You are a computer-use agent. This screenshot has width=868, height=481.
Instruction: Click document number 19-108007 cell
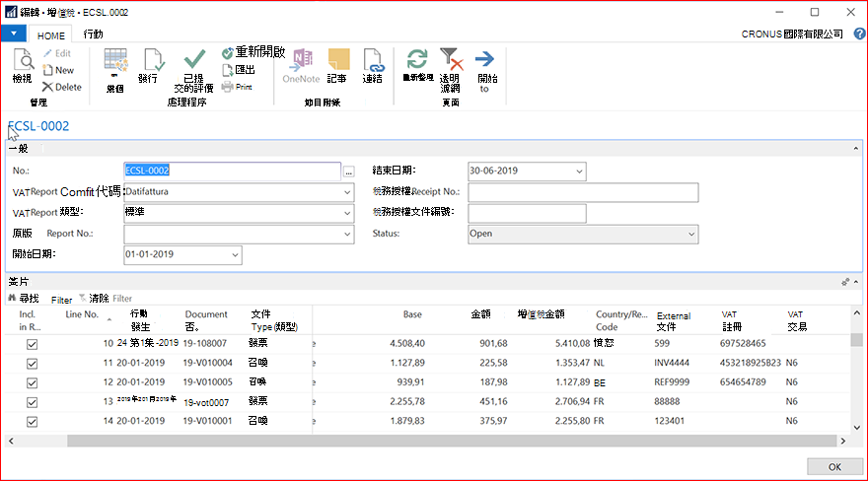(205, 343)
